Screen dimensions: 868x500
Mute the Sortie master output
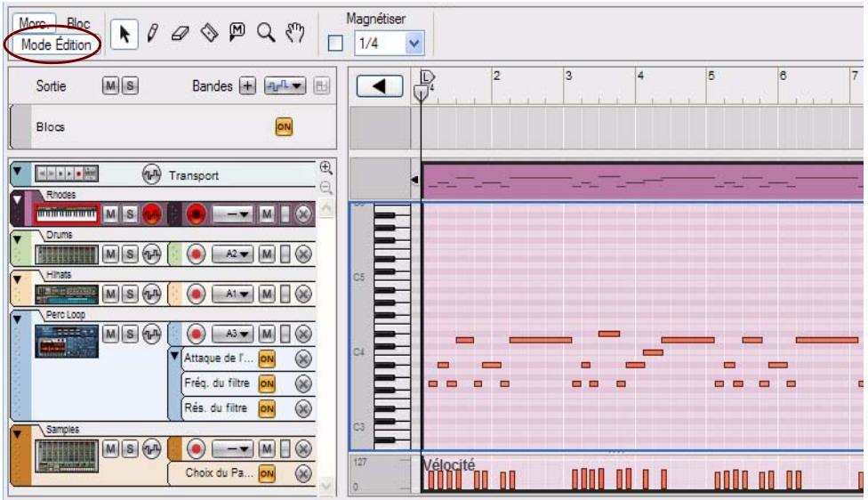(110, 85)
